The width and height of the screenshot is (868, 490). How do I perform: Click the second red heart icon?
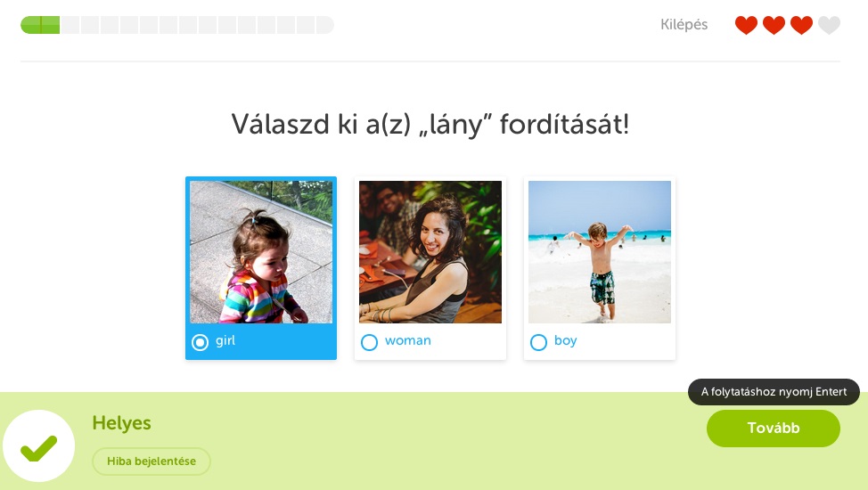point(774,25)
